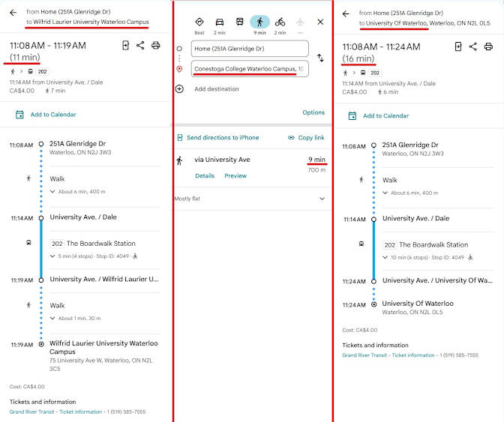Click calendar icon in University Of Waterloo panel
This screenshot has width=504, height=422.
(352, 116)
